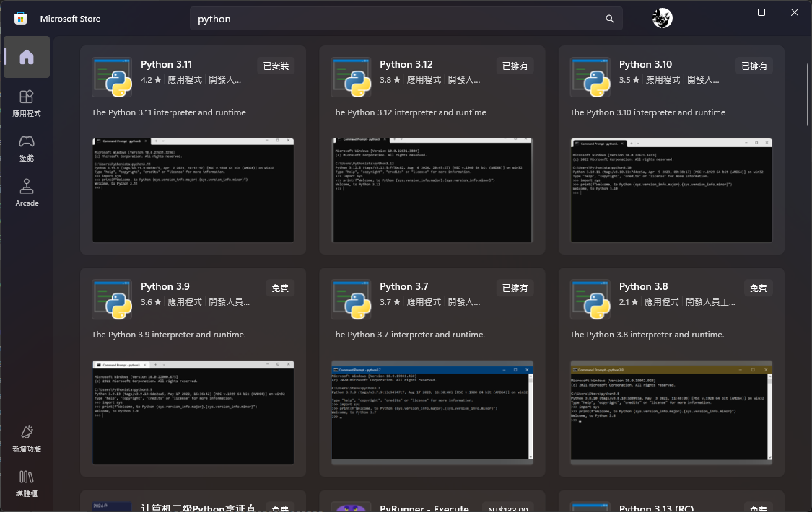Viewport: 812px width, 512px height.
Task: Open the Python 3.12 terminal screenshot thumbnail
Action: coord(432,190)
